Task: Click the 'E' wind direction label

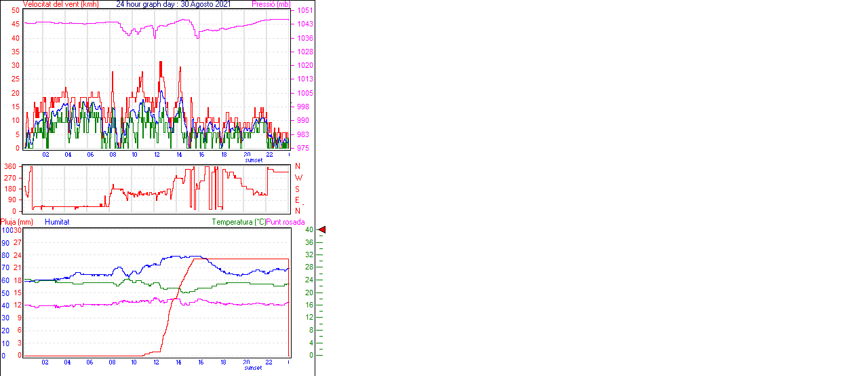Action: click(297, 200)
